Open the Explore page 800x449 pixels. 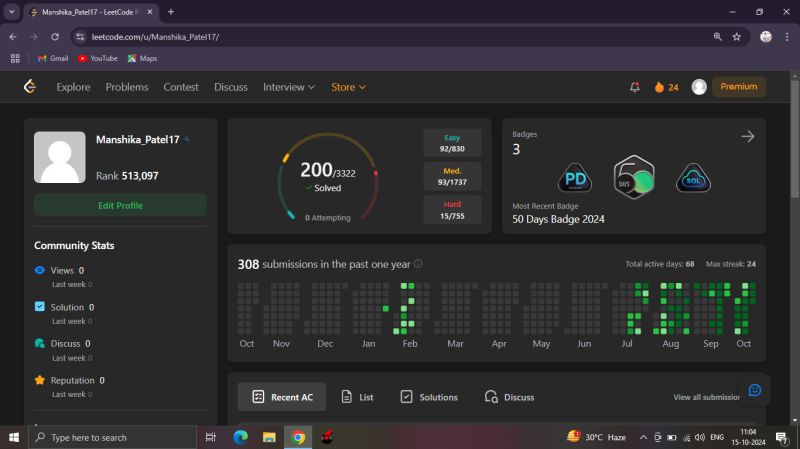tap(73, 87)
